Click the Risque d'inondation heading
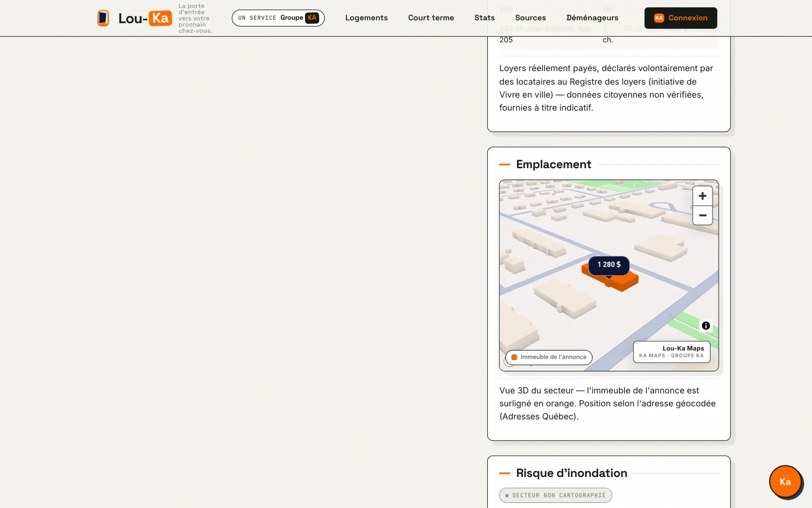This screenshot has height=508, width=812. coord(571,473)
